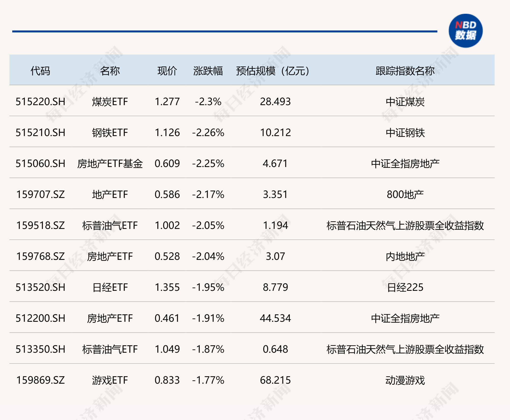Click index name 日经225
This screenshot has height=420, width=510.
(405, 287)
